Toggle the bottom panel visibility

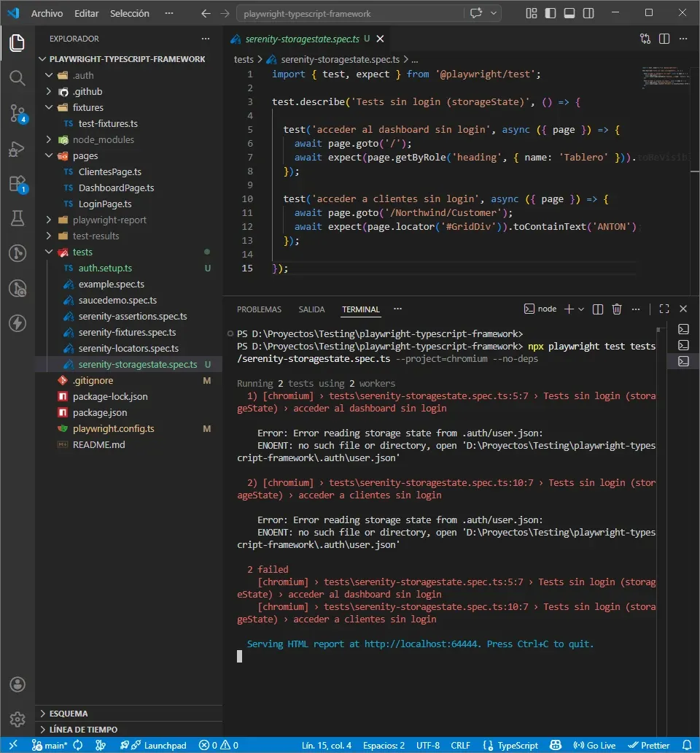[x=571, y=12]
